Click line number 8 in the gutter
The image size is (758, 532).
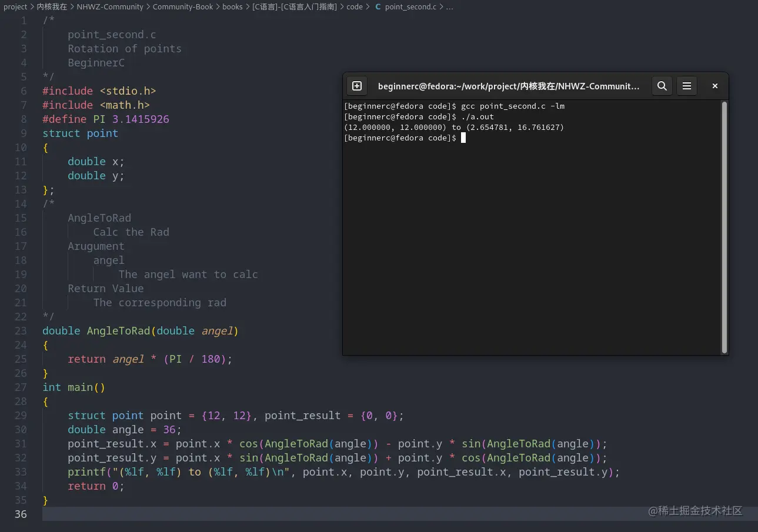24,119
